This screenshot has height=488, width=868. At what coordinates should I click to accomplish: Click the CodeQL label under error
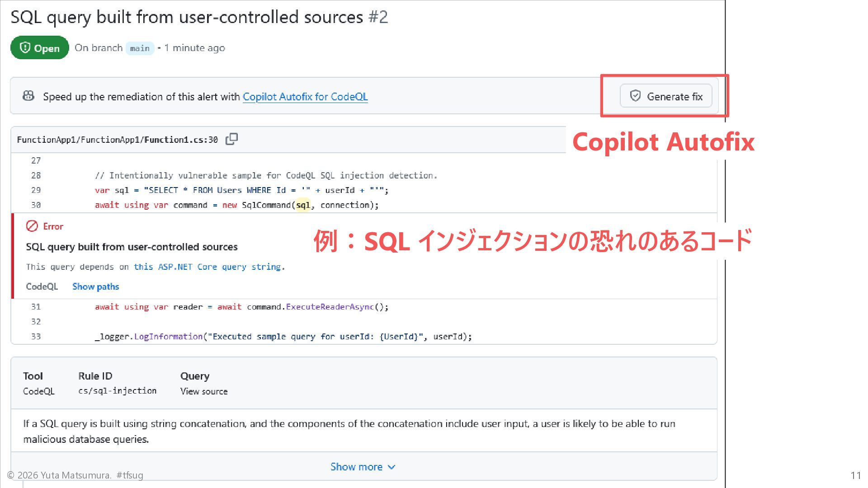pyautogui.click(x=42, y=286)
